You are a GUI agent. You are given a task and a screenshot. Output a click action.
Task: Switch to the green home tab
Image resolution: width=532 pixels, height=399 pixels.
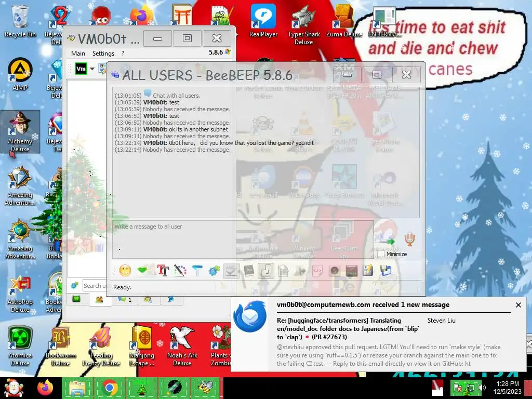(76, 299)
